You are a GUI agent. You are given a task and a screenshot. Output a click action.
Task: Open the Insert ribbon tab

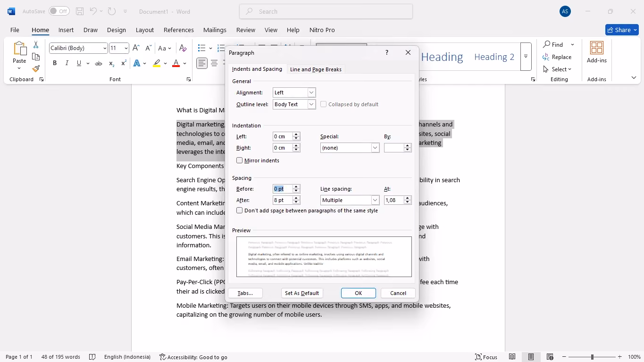tap(66, 30)
